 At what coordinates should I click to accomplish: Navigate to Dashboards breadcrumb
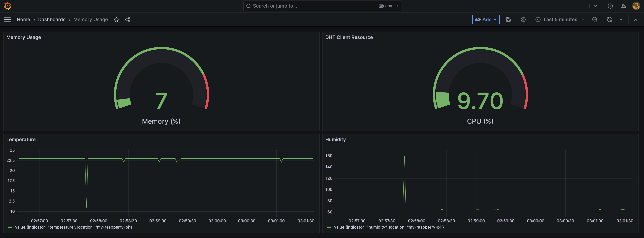click(51, 19)
